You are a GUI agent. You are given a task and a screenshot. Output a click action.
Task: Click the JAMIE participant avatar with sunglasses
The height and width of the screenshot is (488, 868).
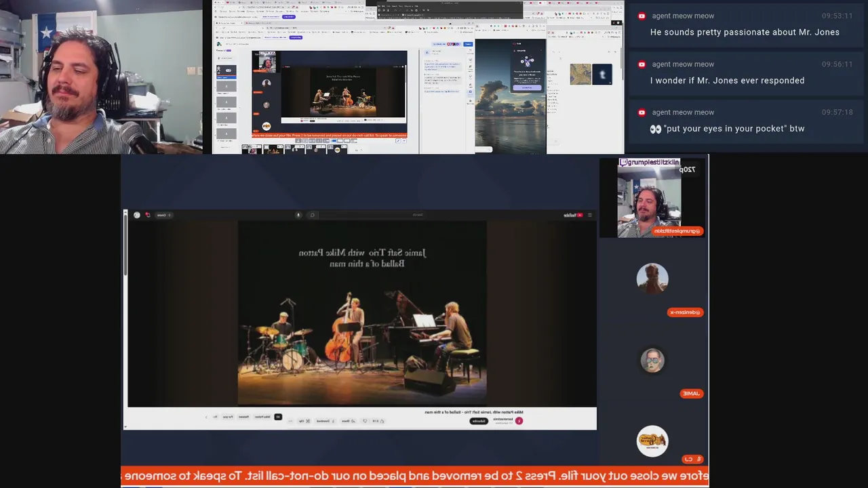pos(652,360)
